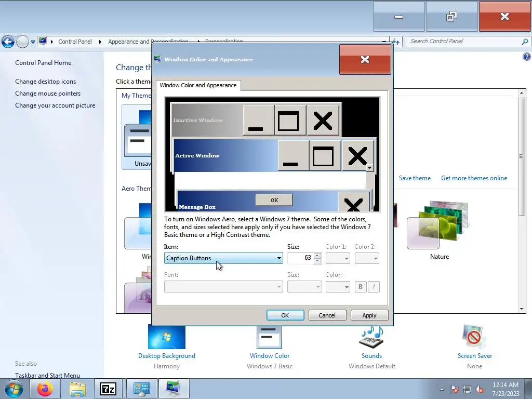Open the Color 2 dropdown
Screen dimensions: 532x399
(367, 258)
